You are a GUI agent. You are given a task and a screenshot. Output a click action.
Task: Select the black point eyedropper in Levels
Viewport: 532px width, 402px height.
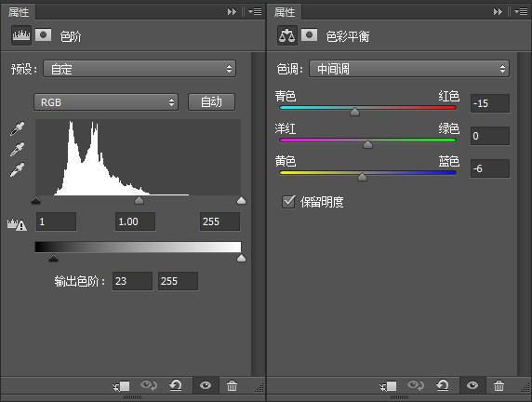click(x=17, y=129)
